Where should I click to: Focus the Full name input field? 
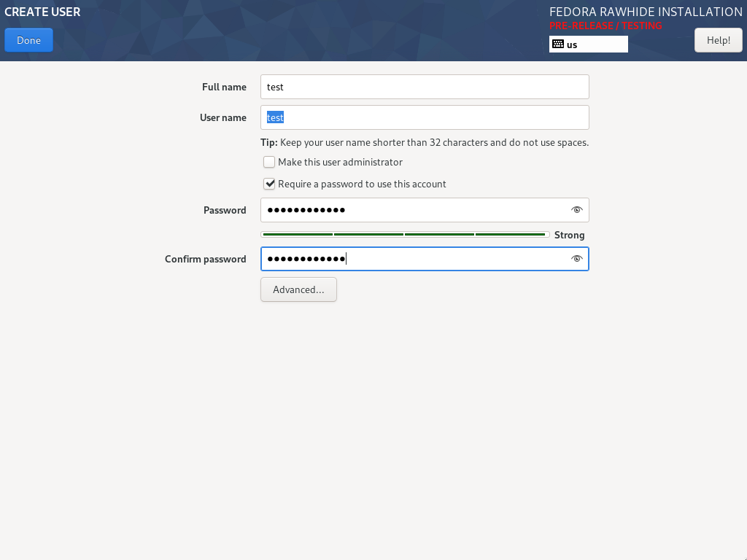coord(425,87)
